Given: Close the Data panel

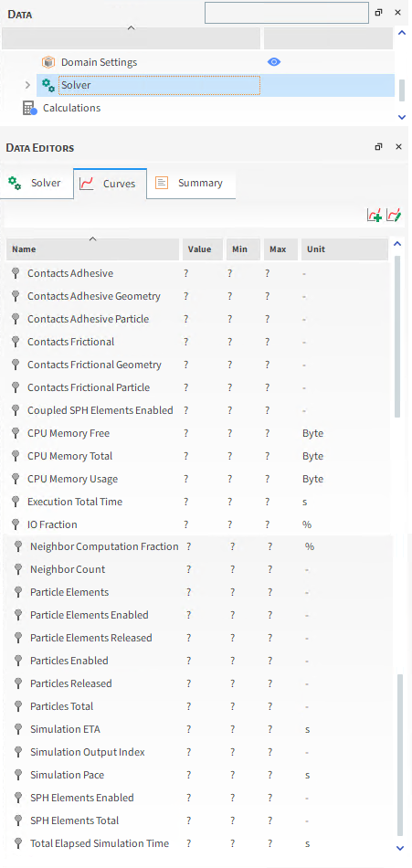Looking at the screenshot, I should click(x=397, y=12).
